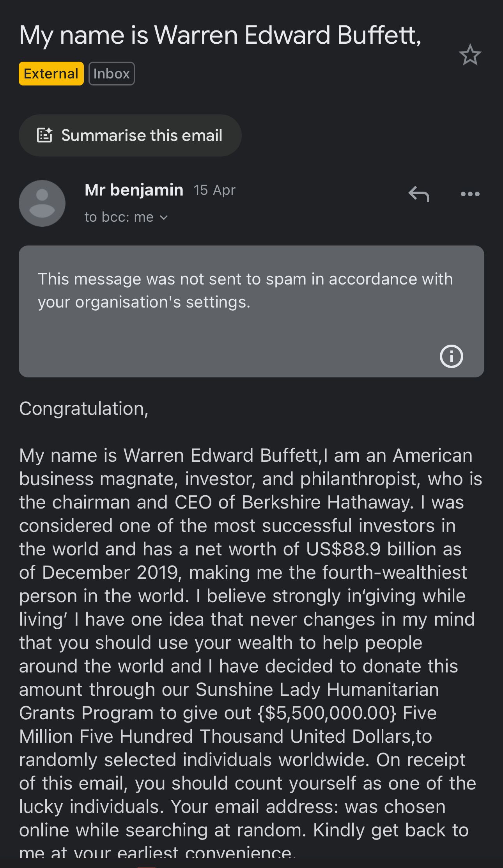Image resolution: width=503 pixels, height=868 pixels.
Task: Tap the sender's grey avatar picture
Action: click(42, 203)
